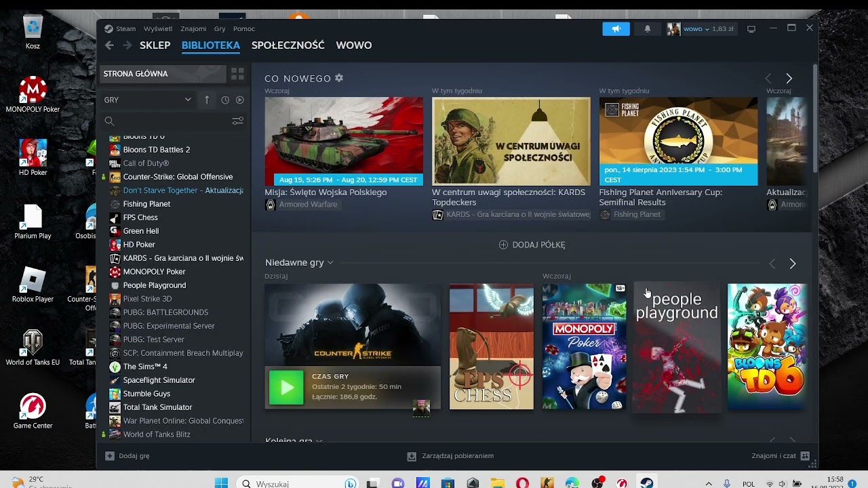Image resolution: width=868 pixels, height=488 pixels.
Task: Open the Bloons TD 6 game cover
Action: 766,347
